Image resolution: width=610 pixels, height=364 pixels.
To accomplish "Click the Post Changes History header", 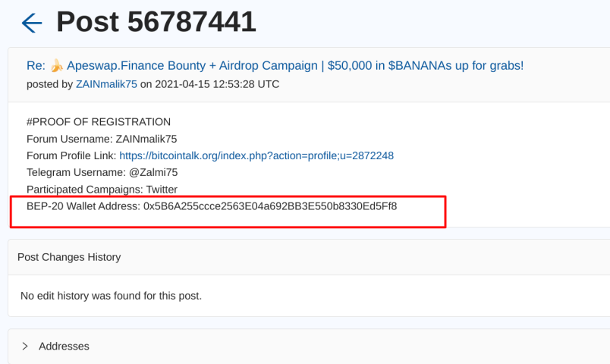I will tap(69, 257).
